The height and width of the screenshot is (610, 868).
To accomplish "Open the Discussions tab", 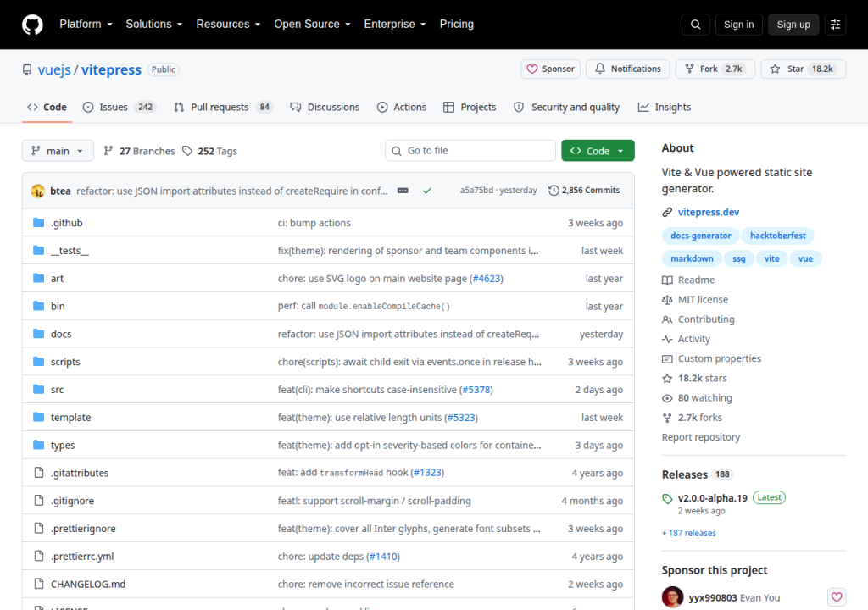I will click(x=325, y=108).
